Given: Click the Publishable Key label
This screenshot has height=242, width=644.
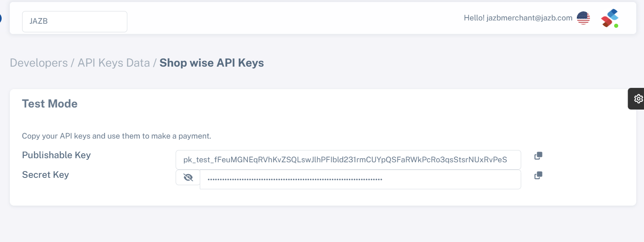Looking at the screenshot, I should tap(56, 155).
